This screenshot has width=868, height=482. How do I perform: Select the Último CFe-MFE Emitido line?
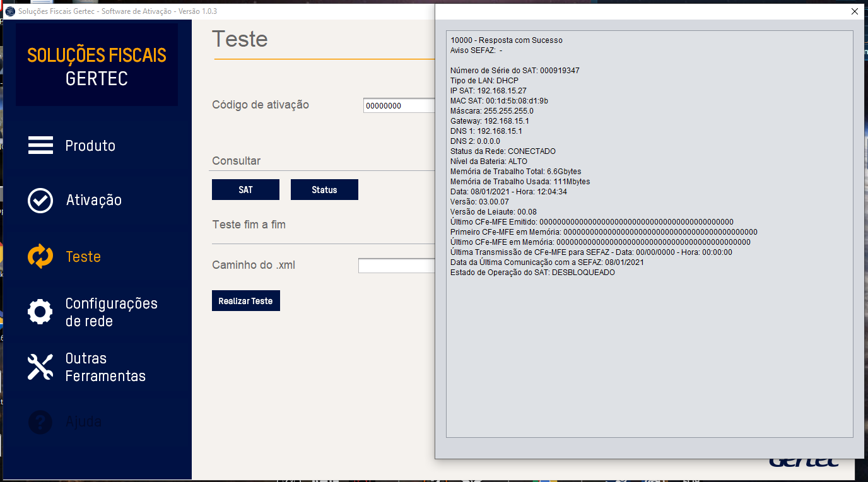click(x=592, y=222)
